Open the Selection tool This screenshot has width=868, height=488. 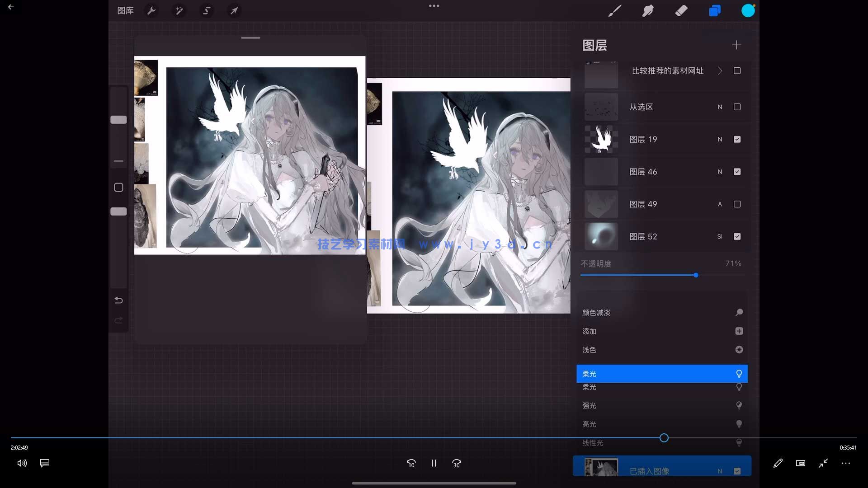(x=207, y=10)
